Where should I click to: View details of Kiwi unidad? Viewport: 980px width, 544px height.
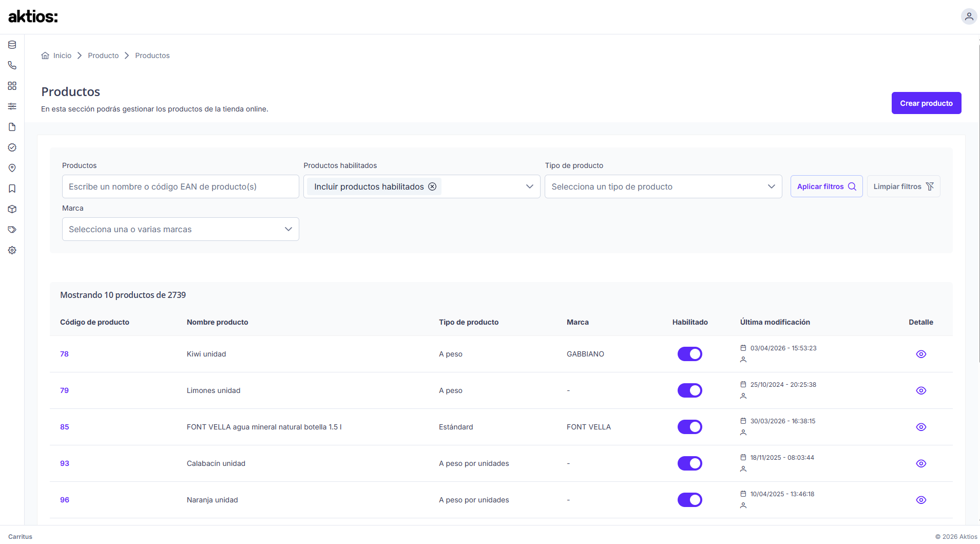(x=921, y=354)
